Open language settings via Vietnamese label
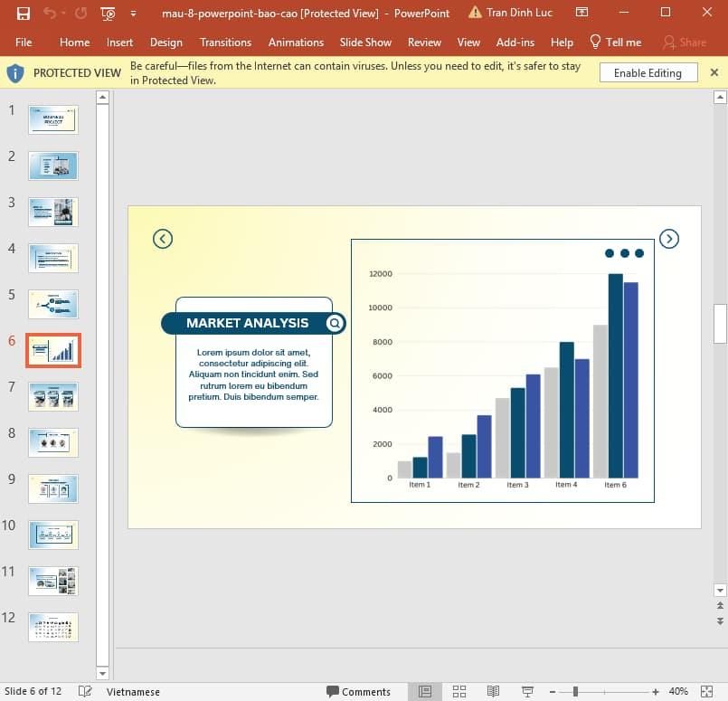The image size is (728, 701). [132, 691]
